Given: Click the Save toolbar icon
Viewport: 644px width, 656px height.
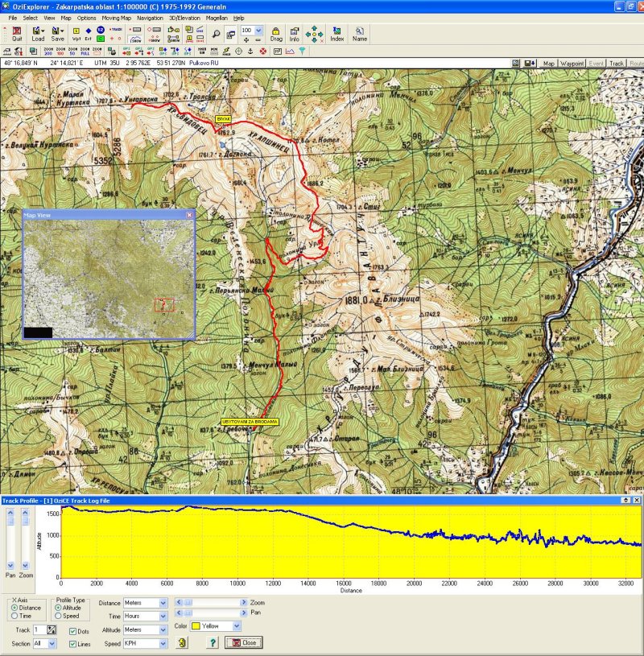Looking at the screenshot, I should click(x=58, y=33).
